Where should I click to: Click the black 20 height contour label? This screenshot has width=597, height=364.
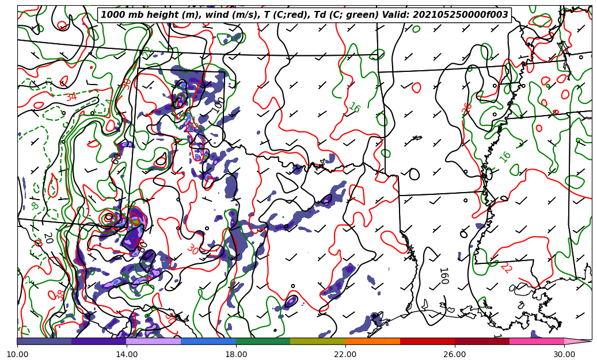pos(48,237)
